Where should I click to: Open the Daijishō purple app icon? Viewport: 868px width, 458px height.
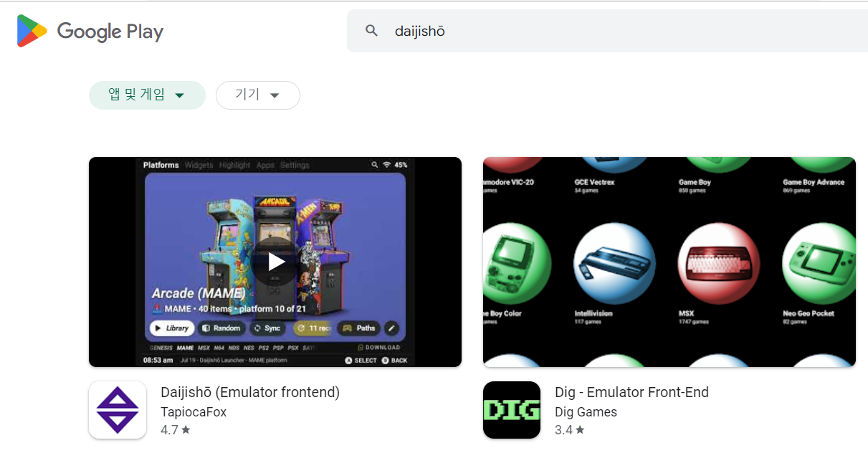pos(118,410)
